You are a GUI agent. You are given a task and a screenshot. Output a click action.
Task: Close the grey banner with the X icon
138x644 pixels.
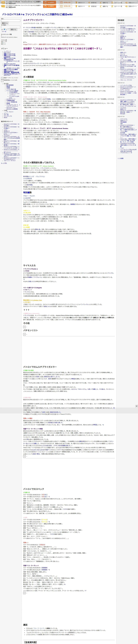(x=136, y=406)
